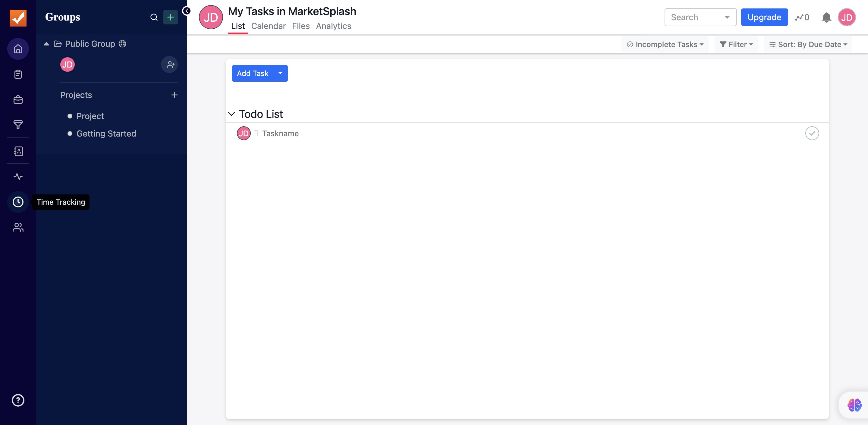Open the notifications bell
The image size is (868, 425).
(826, 17)
